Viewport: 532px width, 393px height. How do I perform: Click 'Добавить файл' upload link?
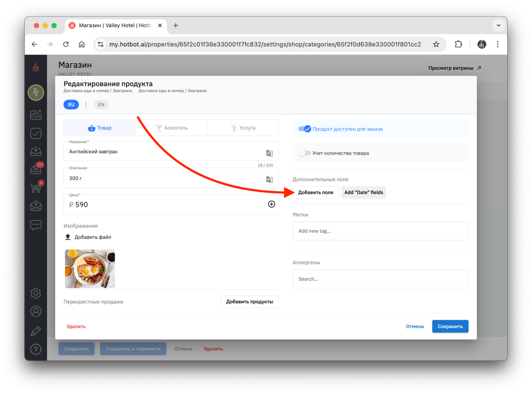88,237
